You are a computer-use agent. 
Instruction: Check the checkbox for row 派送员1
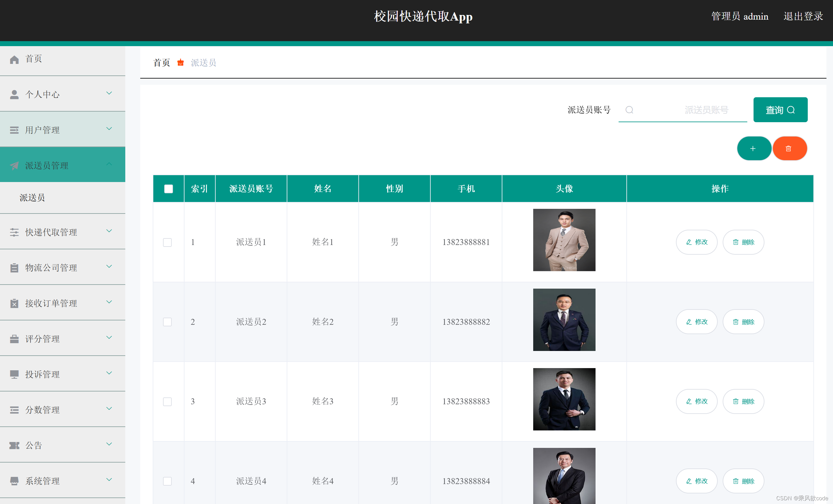(167, 242)
